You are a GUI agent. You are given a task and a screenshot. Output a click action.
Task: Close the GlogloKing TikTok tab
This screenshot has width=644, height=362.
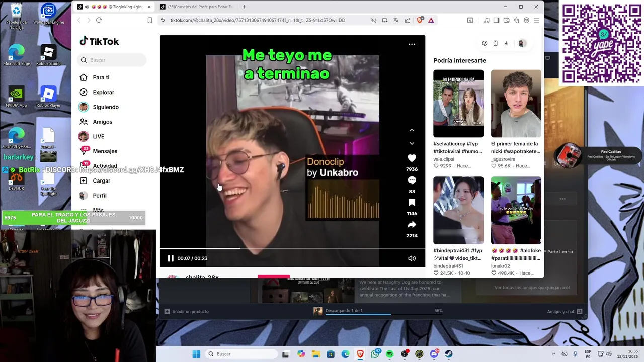coord(149,7)
